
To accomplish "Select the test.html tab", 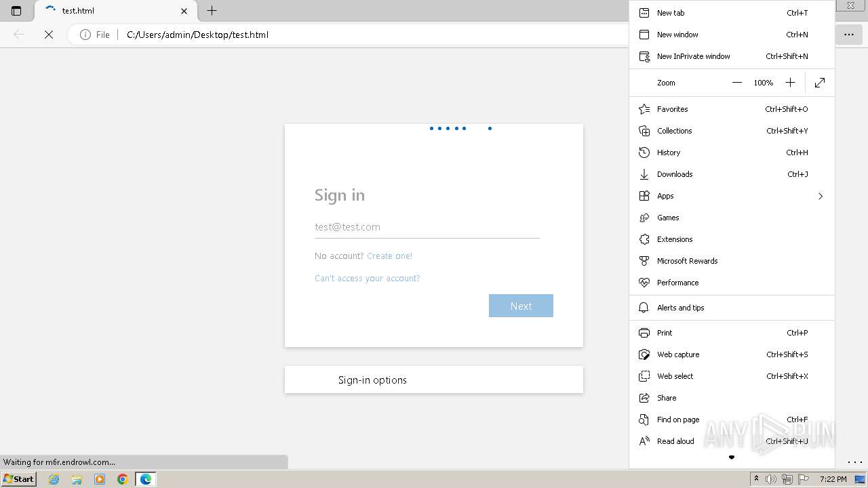I will (x=114, y=11).
